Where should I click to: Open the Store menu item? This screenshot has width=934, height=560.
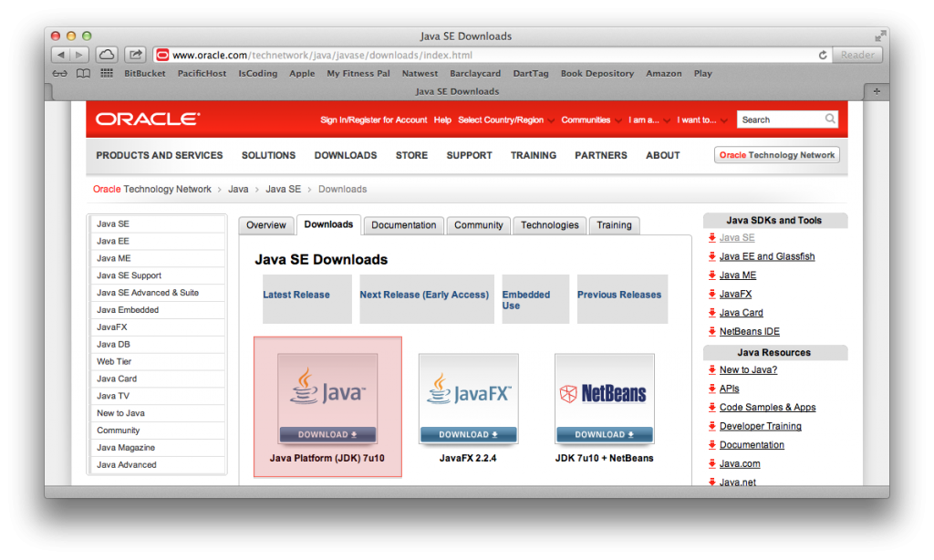coord(411,155)
